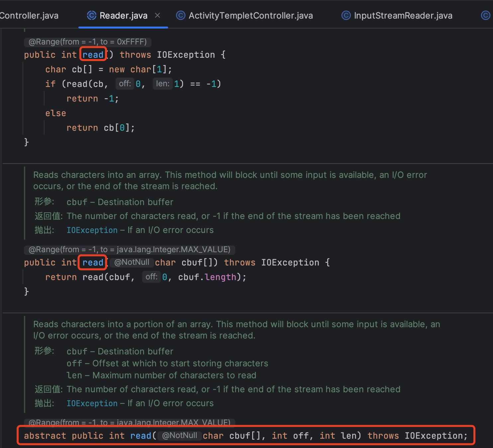Screen dimensions: 493x448
Task: Click 'IOException' in the read() throws clause
Action: click(186, 55)
